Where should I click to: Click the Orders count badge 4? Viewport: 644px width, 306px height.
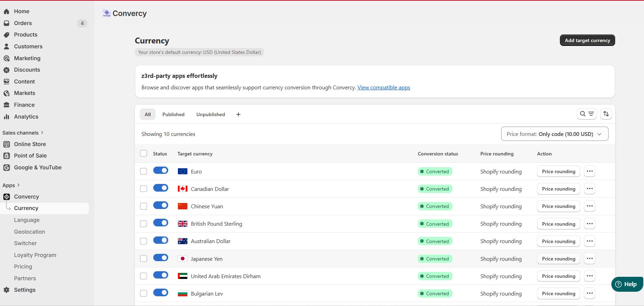tap(82, 23)
